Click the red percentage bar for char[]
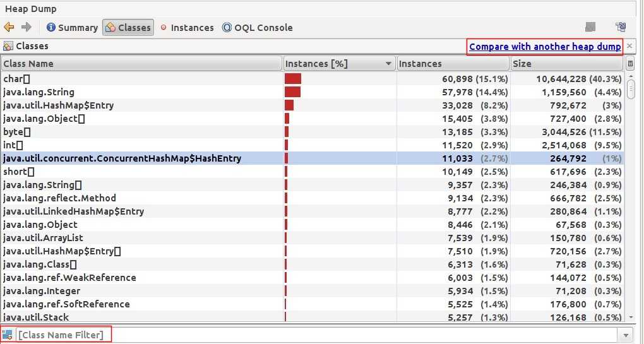644x344 pixels. (293, 79)
